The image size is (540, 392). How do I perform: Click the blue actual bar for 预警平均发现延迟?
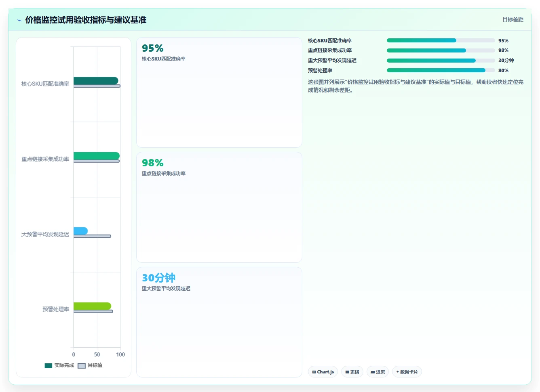[80, 231]
